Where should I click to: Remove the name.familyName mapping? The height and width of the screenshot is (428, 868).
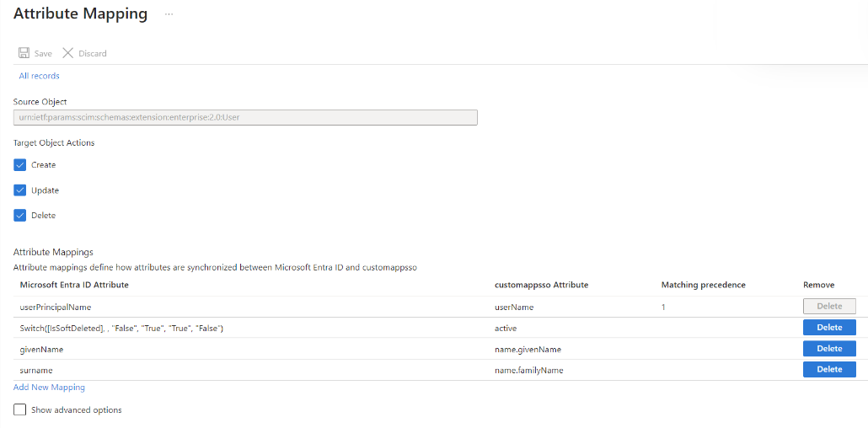tap(829, 369)
